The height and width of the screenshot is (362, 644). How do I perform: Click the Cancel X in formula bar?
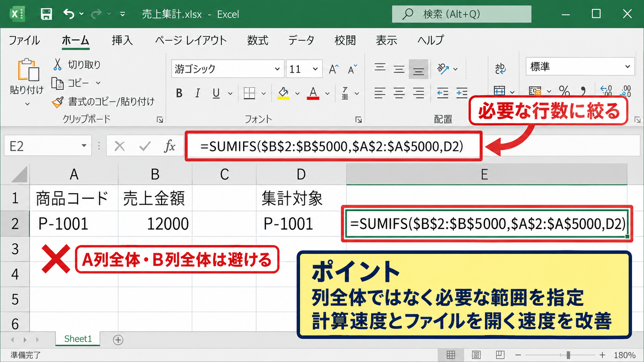click(119, 146)
